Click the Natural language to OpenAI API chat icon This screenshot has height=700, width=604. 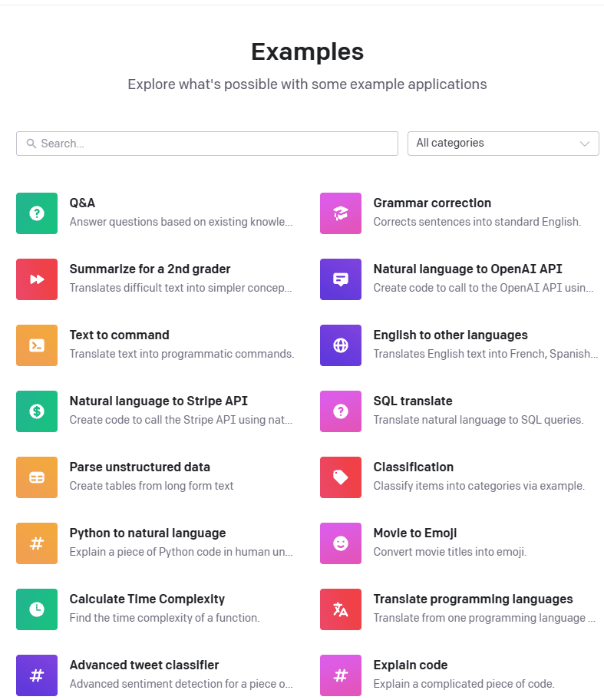click(x=341, y=279)
